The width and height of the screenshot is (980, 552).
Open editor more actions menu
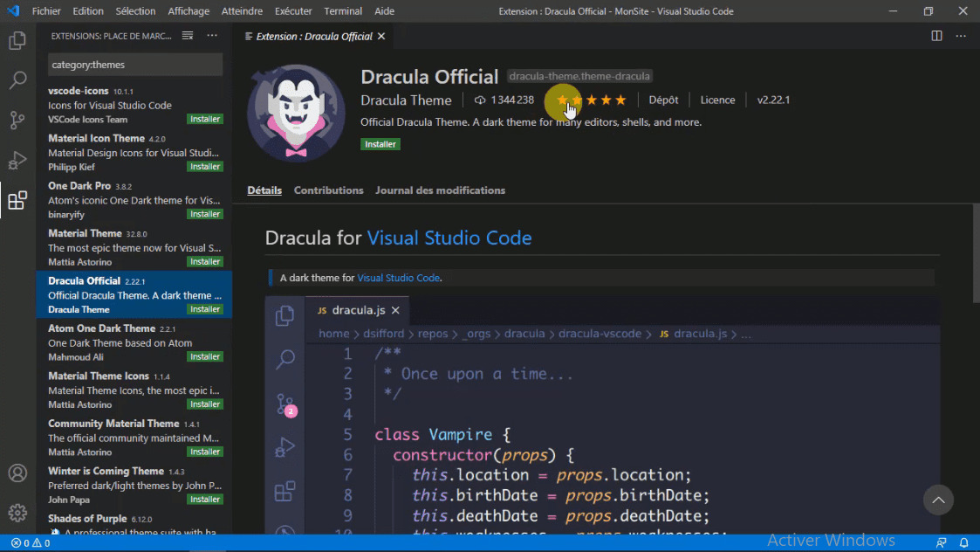pyautogui.click(x=961, y=36)
